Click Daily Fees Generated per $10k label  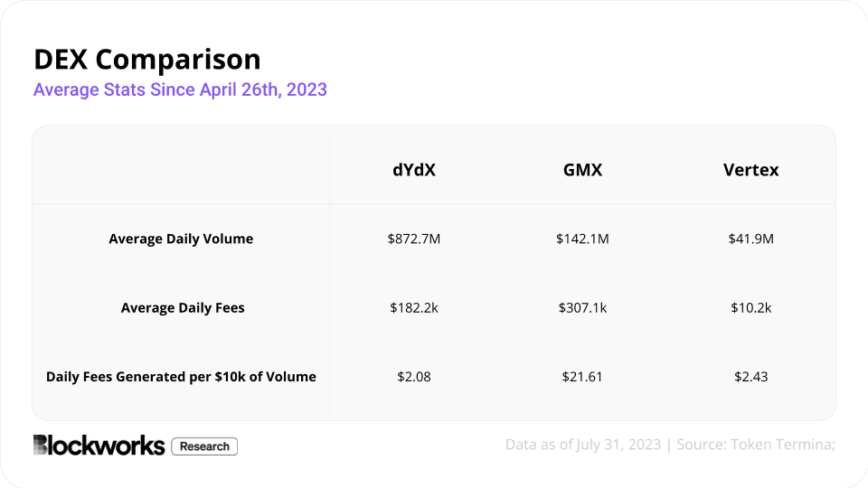[181, 377]
